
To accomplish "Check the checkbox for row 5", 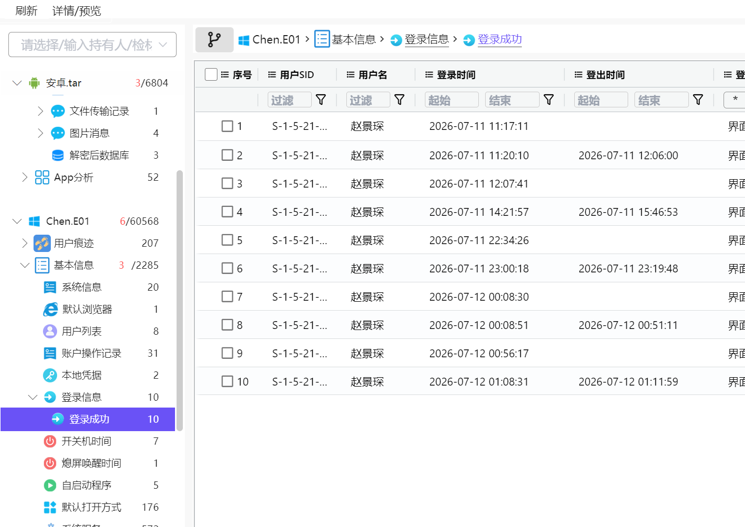I will pos(228,240).
